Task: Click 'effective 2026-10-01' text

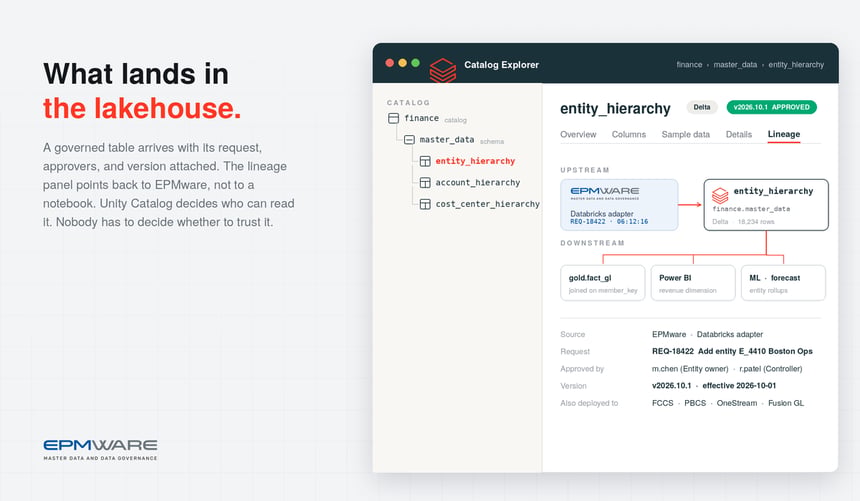Action: pos(739,386)
